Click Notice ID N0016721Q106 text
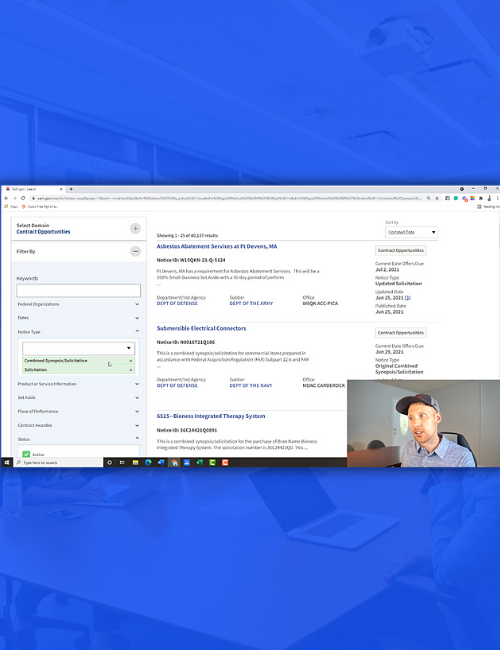500x650 pixels. pyautogui.click(x=186, y=342)
